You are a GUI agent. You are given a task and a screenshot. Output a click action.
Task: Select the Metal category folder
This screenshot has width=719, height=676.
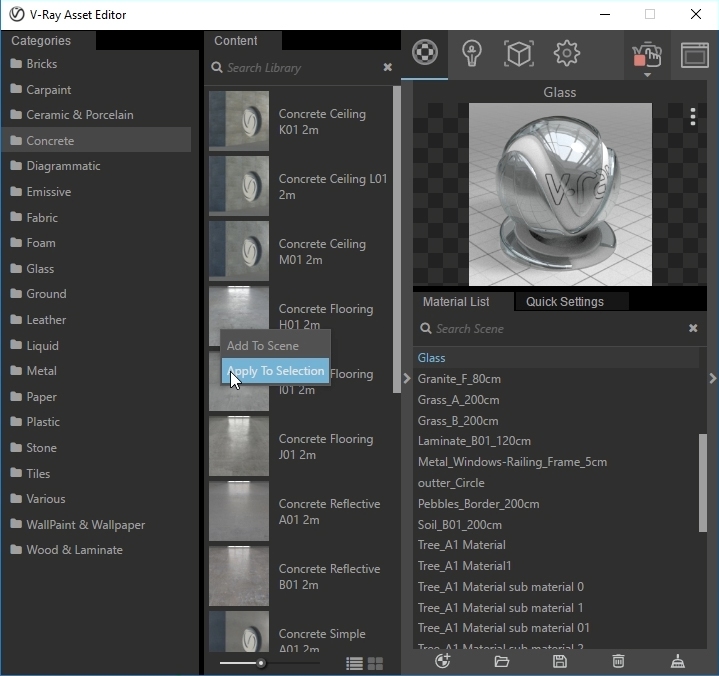tap(41, 371)
